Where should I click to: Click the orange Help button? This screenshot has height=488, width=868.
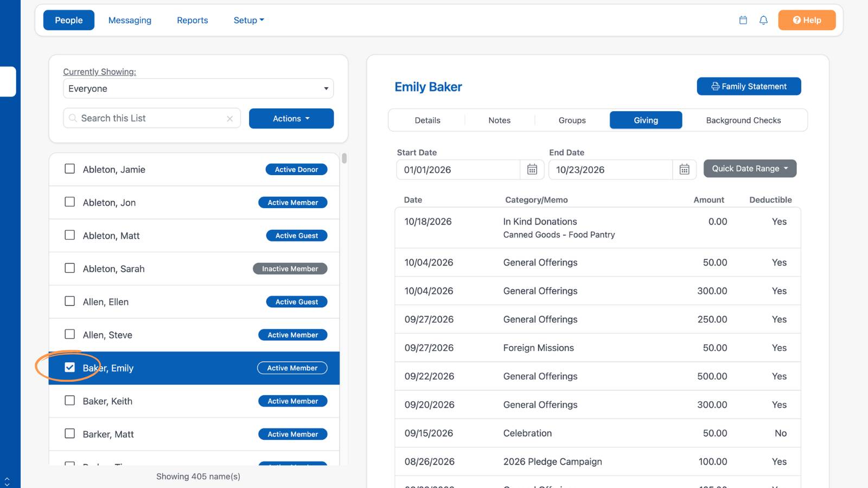click(x=807, y=20)
